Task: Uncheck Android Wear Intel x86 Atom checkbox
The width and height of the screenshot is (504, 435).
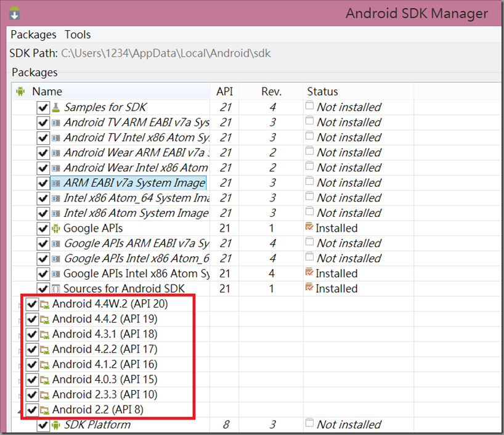Action: 43,168
